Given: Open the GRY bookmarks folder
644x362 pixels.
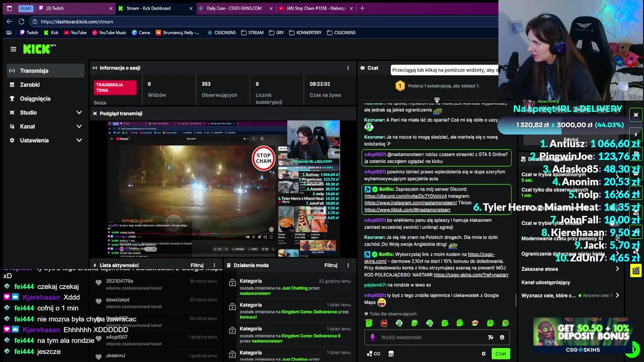Looking at the screenshot, I should [276, 33].
